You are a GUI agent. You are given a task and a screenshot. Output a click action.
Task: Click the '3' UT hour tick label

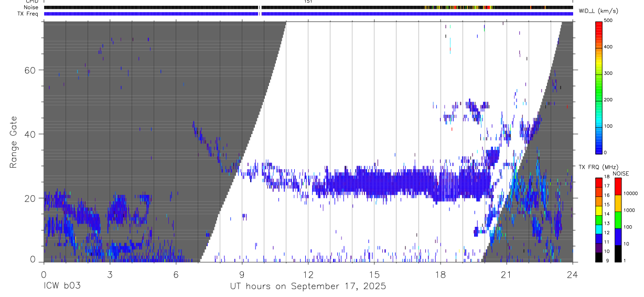pyautogui.click(x=110, y=274)
